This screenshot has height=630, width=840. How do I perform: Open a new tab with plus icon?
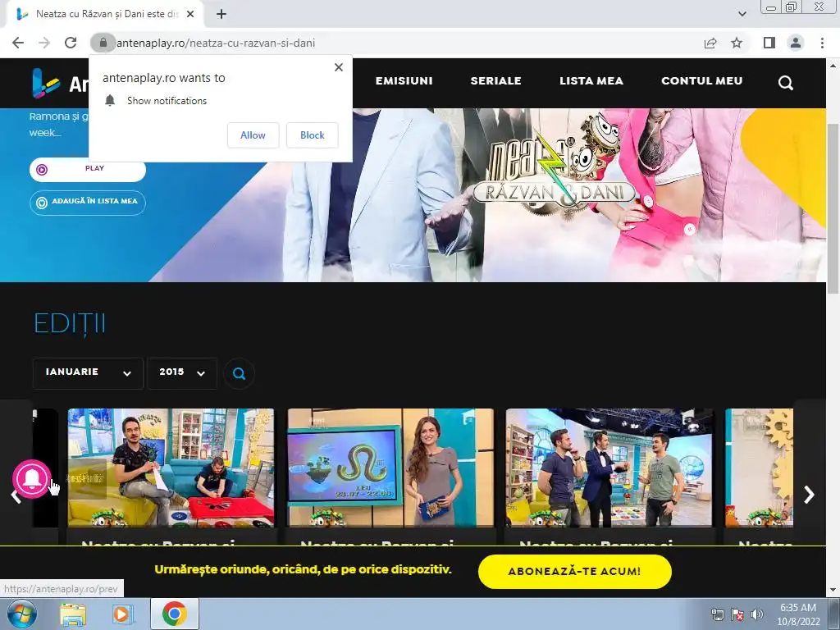coord(221,15)
